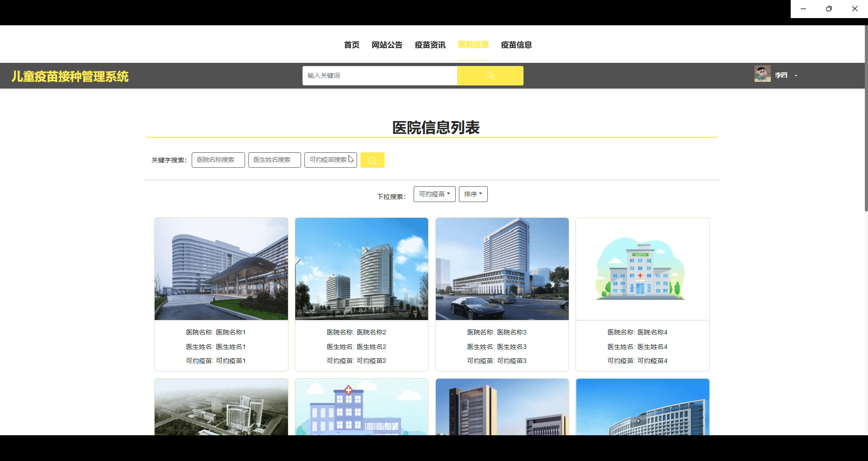This screenshot has height=461, width=868.
Task: Expand the 李四 account dropdown arrow
Action: pyautogui.click(x=796, y=76)
